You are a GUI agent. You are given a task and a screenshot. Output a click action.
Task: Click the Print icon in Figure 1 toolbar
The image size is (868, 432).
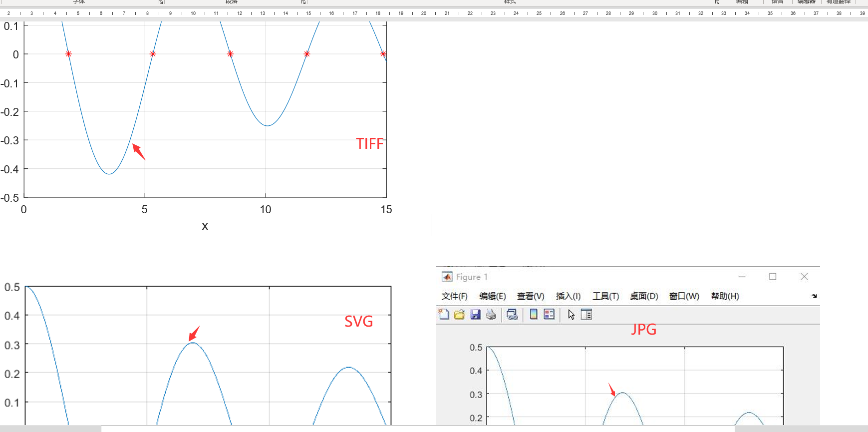click(x=491, y=314)
